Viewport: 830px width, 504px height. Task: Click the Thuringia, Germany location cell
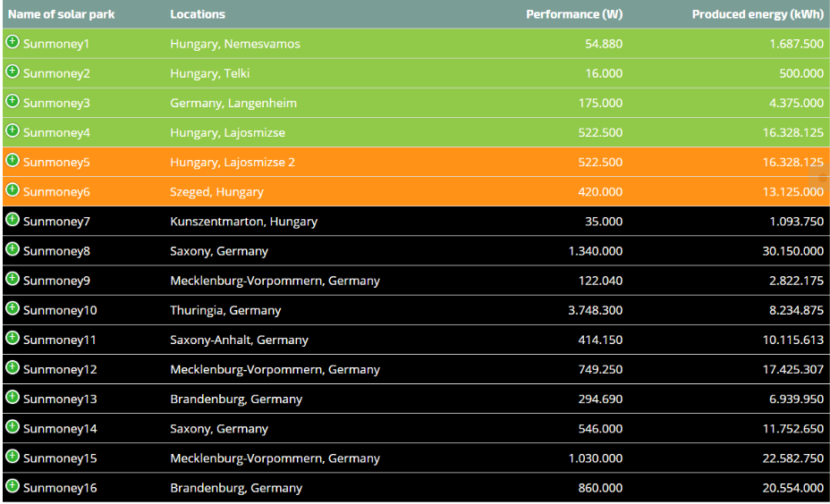tap(225, 311)
